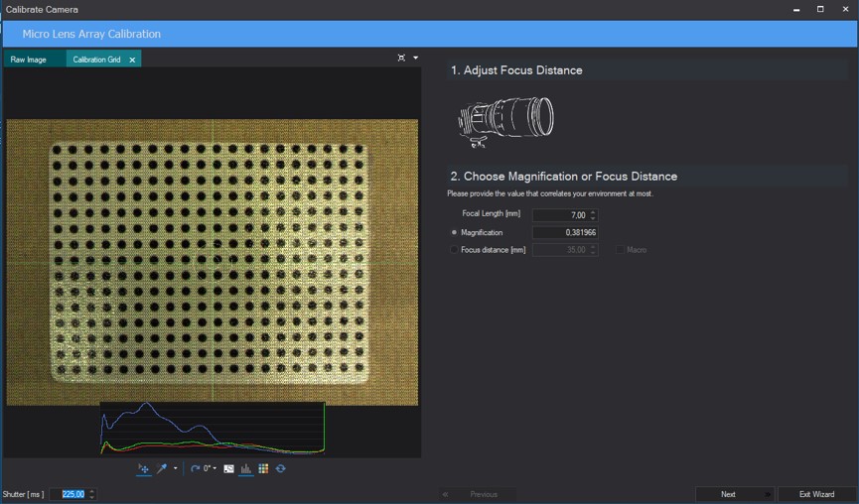Click the rotate image arrow icon
The image size is (859, 504).
tap(195, 468)
